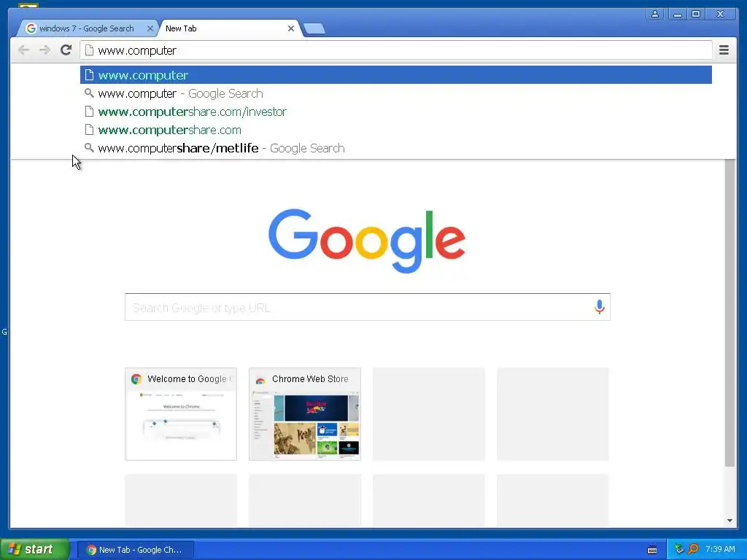
Task: Select New Tab - Google Chrome taskbar button
Action: pos(135,550)
